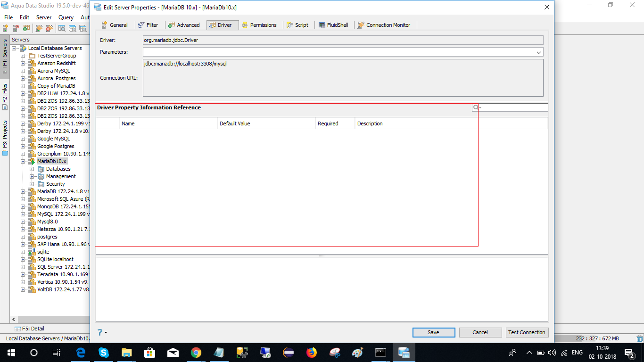Image resolution: width=644 pixels, height=362 pixels.
Task: Open Eclipse from the taskbar
Action: (289, 353)
